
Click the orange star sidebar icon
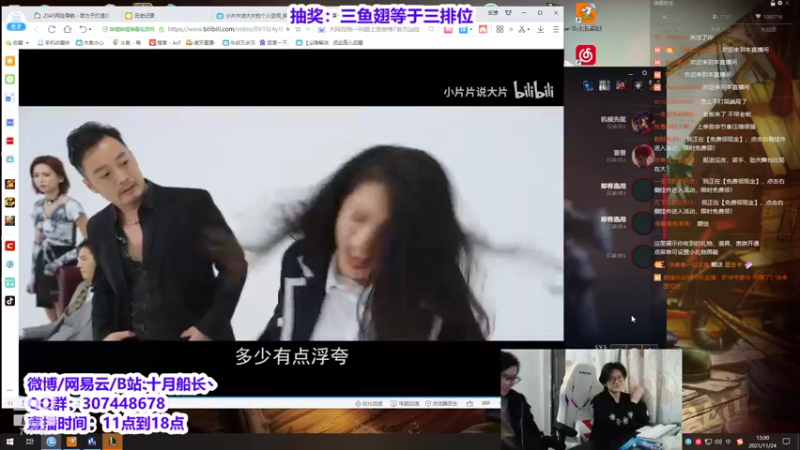(10, 61)
